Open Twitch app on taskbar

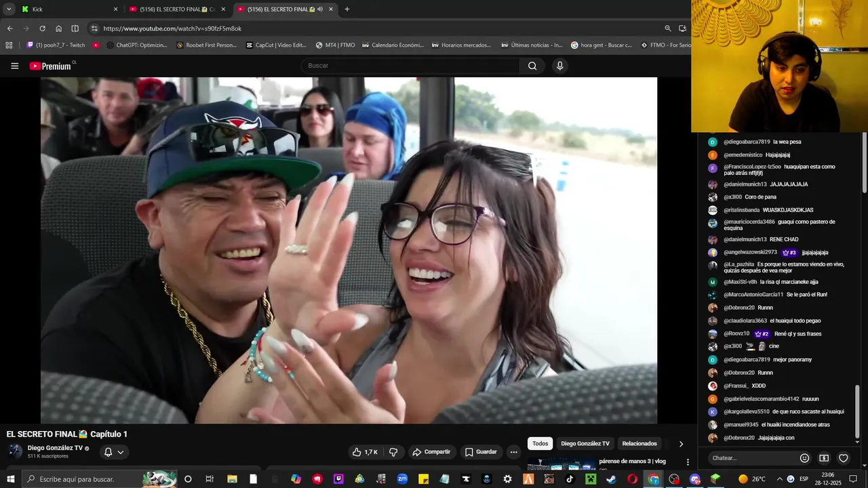(338, 479)
